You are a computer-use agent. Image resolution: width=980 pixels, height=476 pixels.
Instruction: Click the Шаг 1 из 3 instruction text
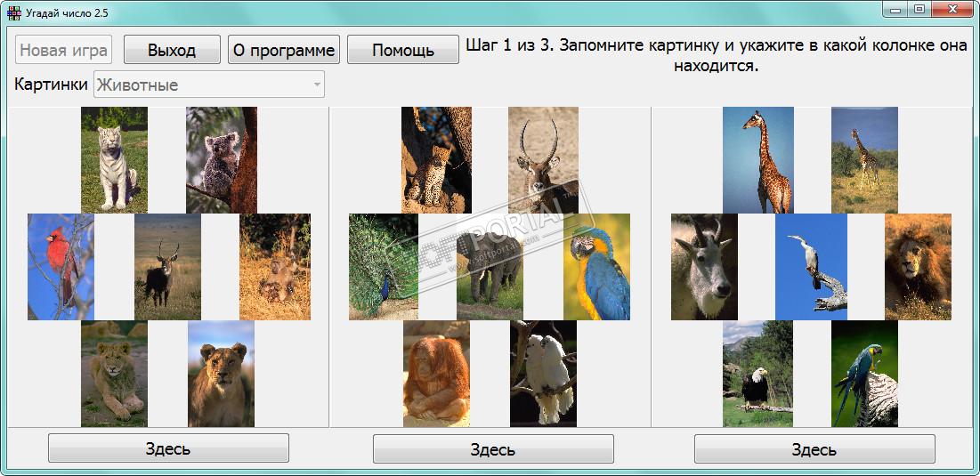click(717, 55)
